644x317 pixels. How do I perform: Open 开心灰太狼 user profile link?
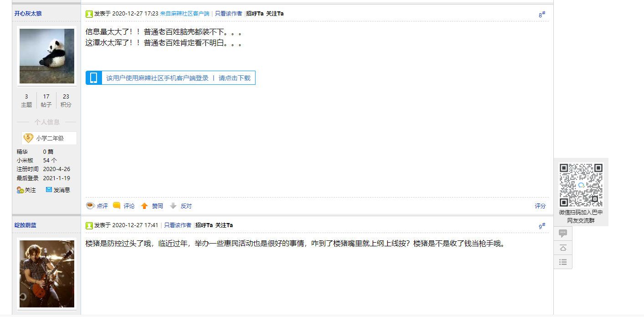[x=28, y=14]
